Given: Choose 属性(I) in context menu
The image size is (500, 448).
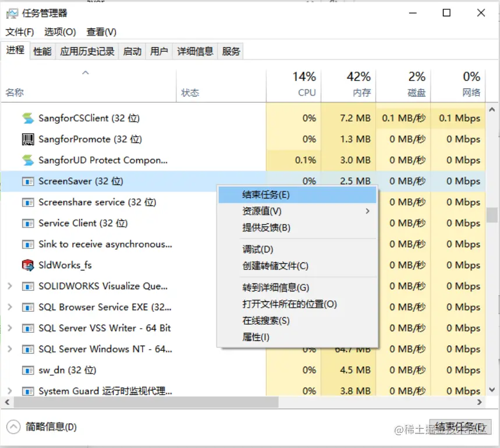Looking at the screenshot, I should pyautogui.click(x=297, y=337).
